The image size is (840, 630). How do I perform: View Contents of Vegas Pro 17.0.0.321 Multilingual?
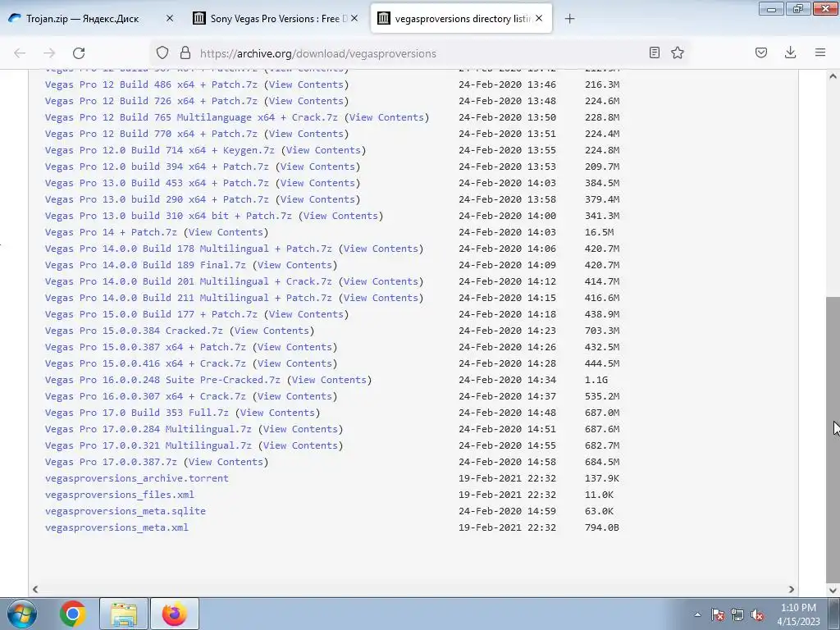(300, 445)
